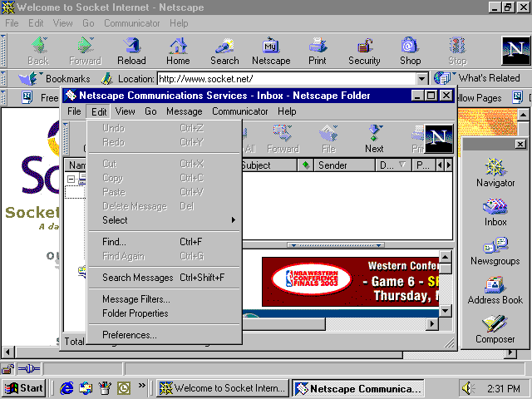The image size is (532, 399).
Task: Click the volume speaker tray icon
Action: coord(468,388)
